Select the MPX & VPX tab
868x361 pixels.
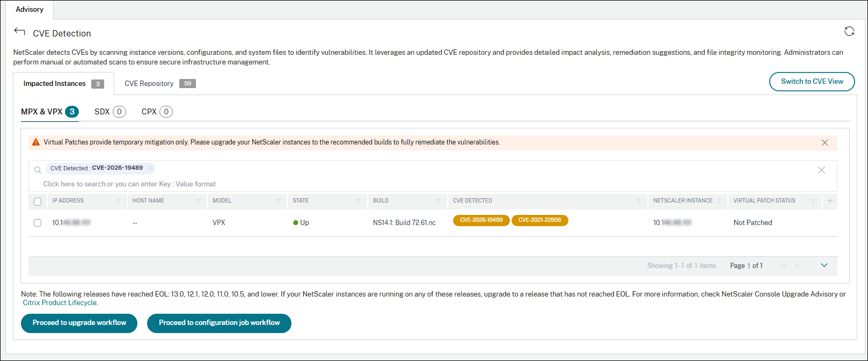[50, 112]
